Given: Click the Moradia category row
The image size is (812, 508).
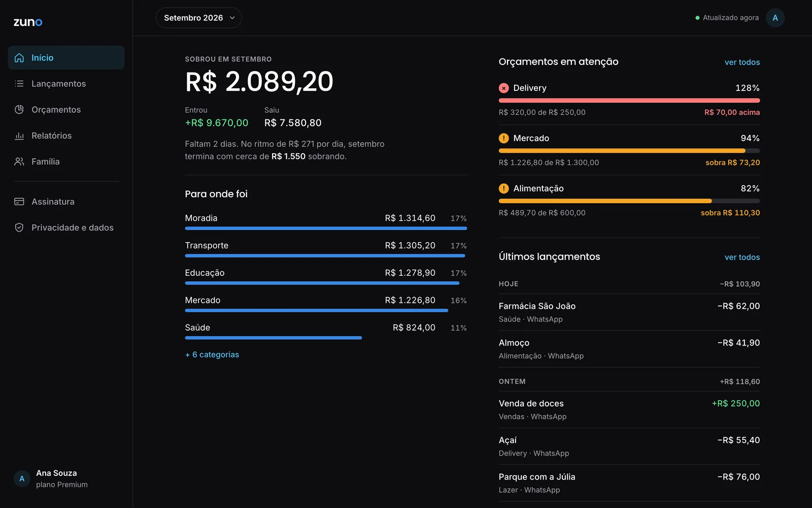Looking at the screenshot, I should (x=326, y=221).
